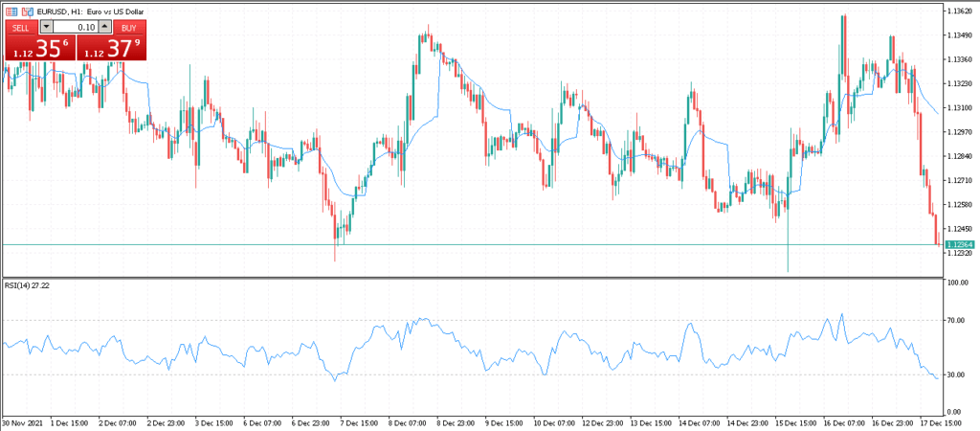The image size is (980, 431).
Task: Click the 1.12710 price scale label
Action: click(960, 180)
